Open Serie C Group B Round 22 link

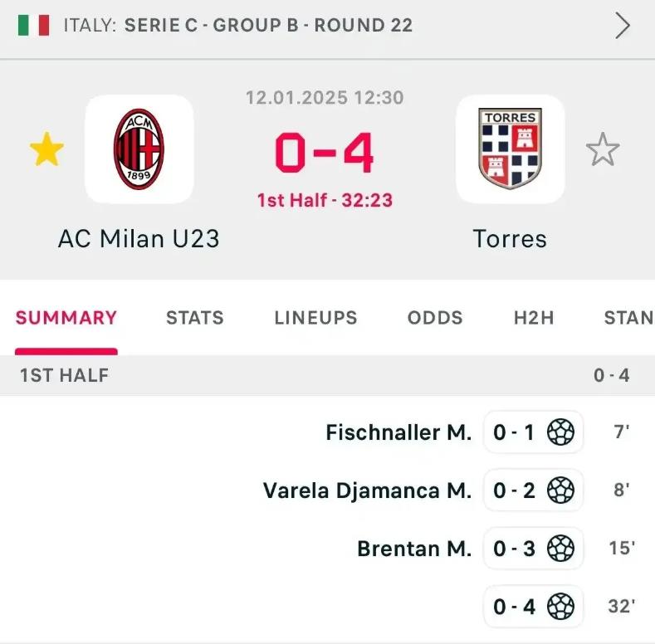269,25
